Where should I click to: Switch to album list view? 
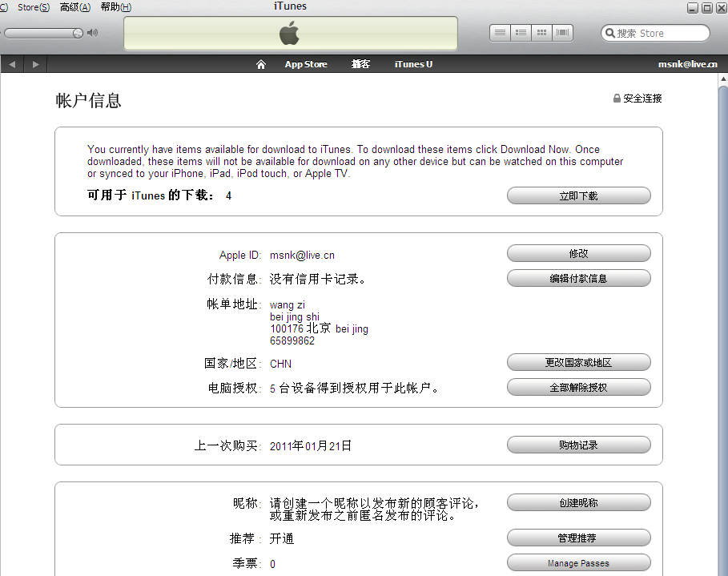point(521,32)
